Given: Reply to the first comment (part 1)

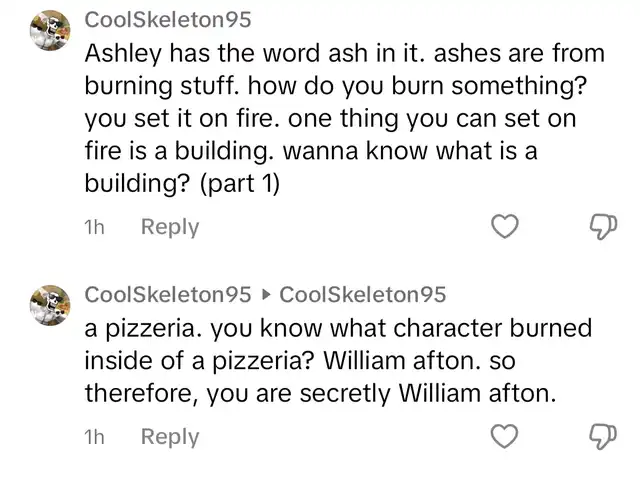Looking at the screenshot, I should 169,227.
